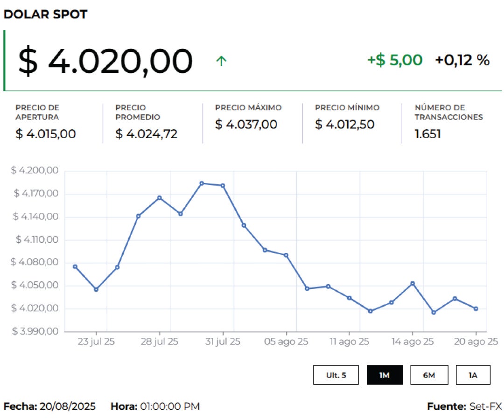The width and height of the screenshot is (504, 420).
Task: Click the $ 4.020,00 current price
Action: point(105,61)
